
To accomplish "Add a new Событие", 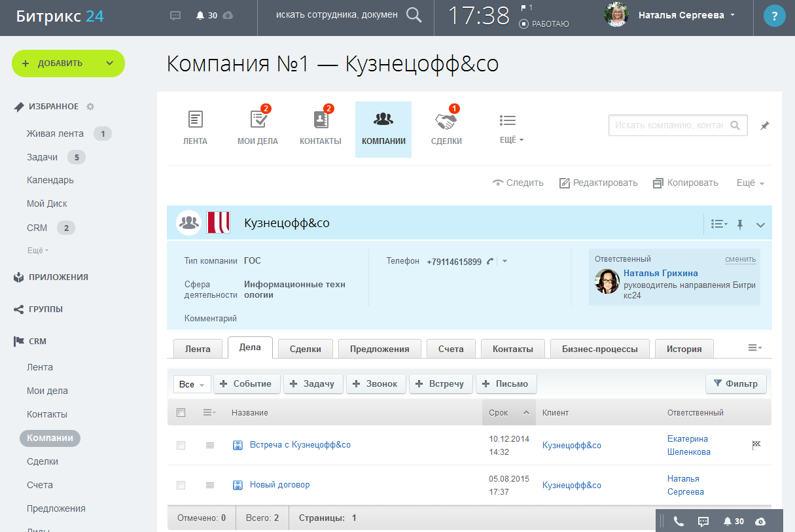I will coord(247,384).
